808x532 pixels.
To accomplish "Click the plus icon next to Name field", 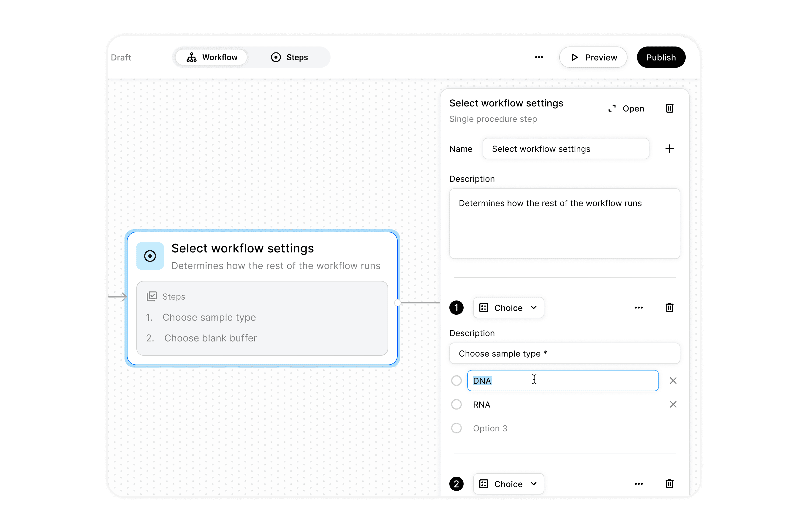I will point(669,149).
